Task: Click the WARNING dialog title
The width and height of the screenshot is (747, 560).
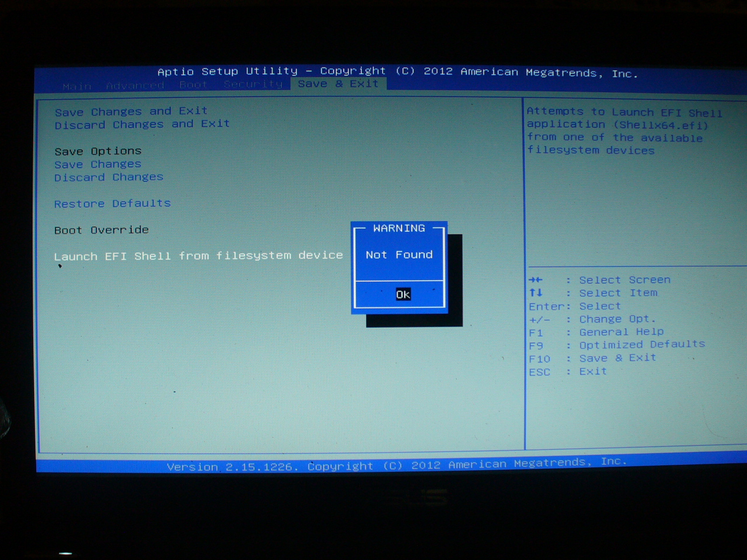Action: [399, 228]
